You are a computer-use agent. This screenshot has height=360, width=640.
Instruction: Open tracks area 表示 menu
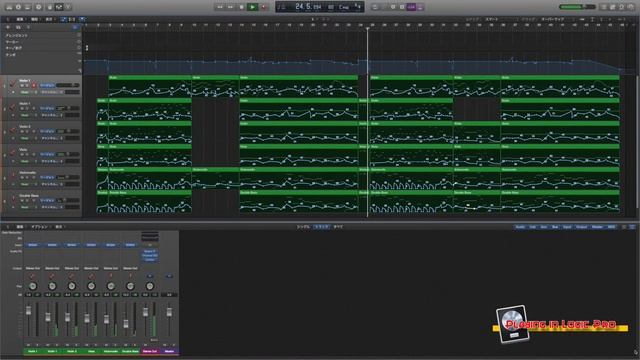point(49,19)
